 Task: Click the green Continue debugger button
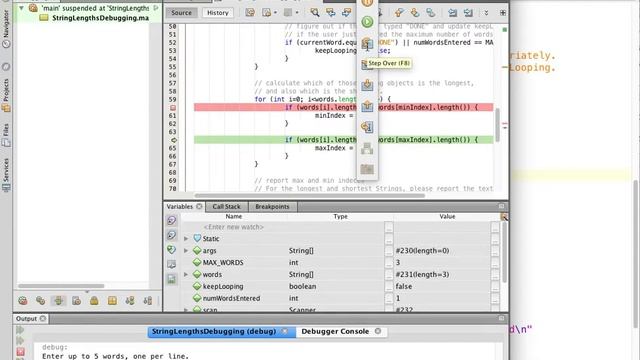pyautogui.click(x=367, y=22)
